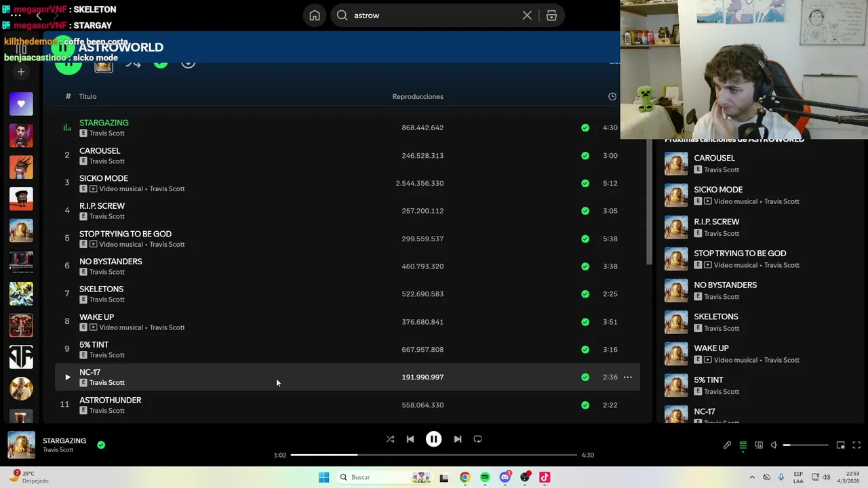This screenshot has height=488, width=868.
Task: Show hidden system tray icons chevron
Action: pyautogui.click(x=752, y=477)
